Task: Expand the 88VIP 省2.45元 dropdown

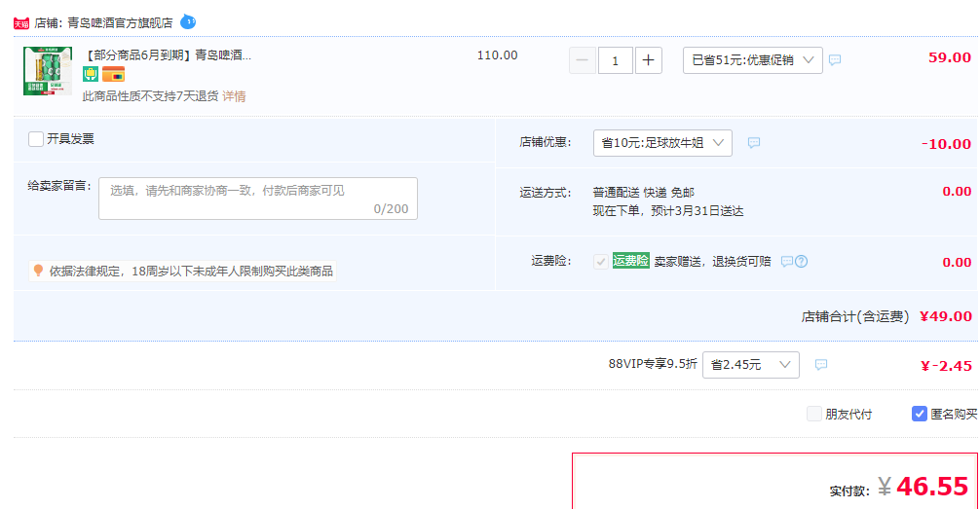Action: pos(751,365)
